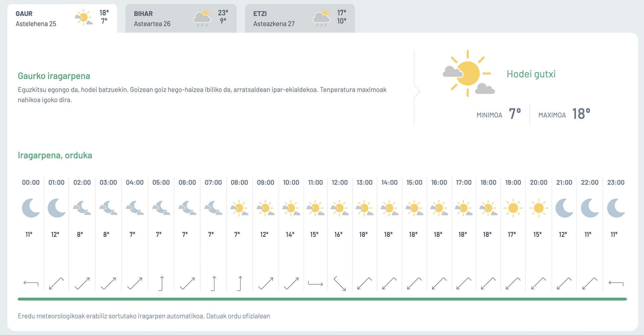The width and height of the screenshot is (644, 335).
Task: Click the partly cloudy sun icon at 08:00
Action: click(239, 208)
